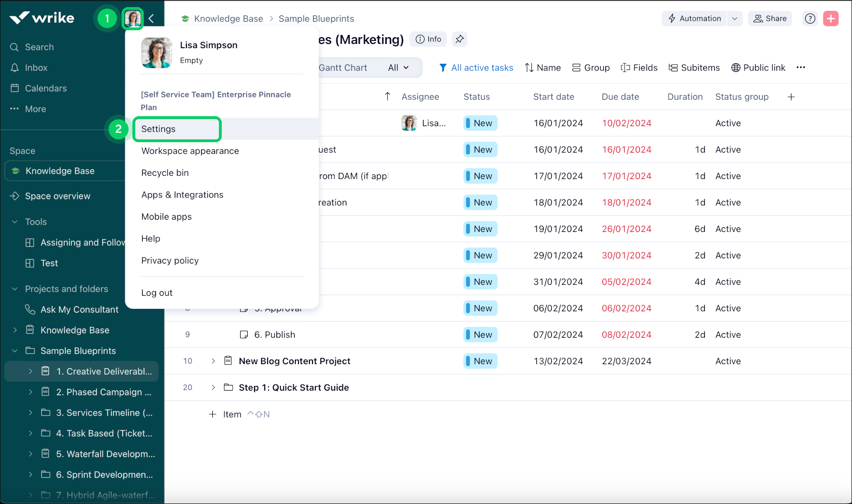Click Log out in the profile menu
Image resolution: width=852 pixels, height=504 pixels.
[x=157, y=293]
